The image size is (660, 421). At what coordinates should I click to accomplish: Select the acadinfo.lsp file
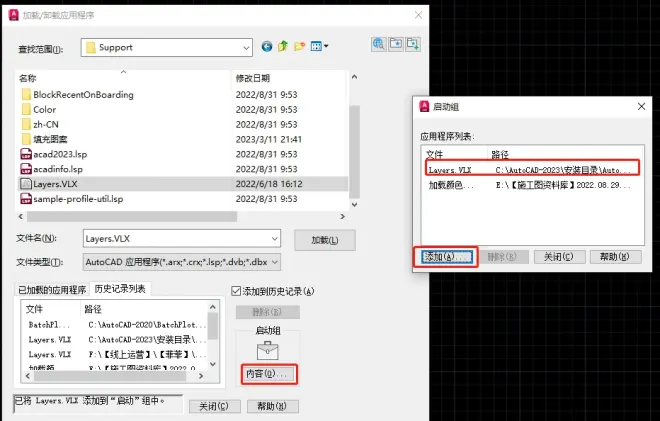(52, 169)
